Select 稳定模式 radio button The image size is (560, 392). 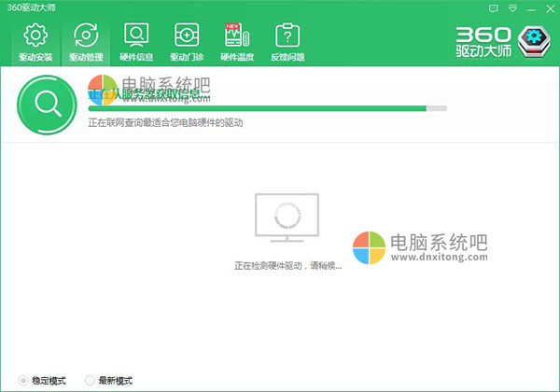(x=22, y=381)
